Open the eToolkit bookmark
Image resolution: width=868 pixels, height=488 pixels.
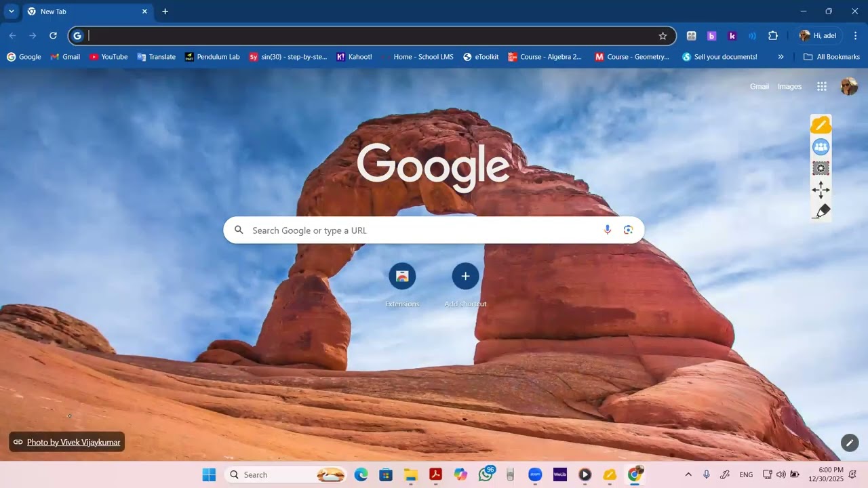[481, 57]
